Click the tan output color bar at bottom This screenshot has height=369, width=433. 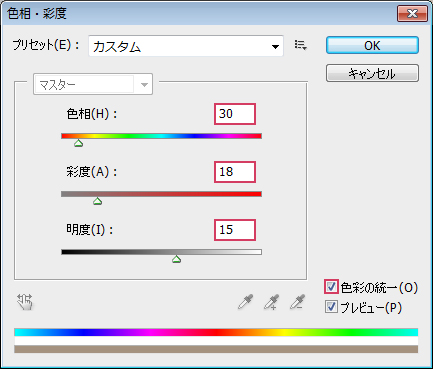(x=216, y=349)
